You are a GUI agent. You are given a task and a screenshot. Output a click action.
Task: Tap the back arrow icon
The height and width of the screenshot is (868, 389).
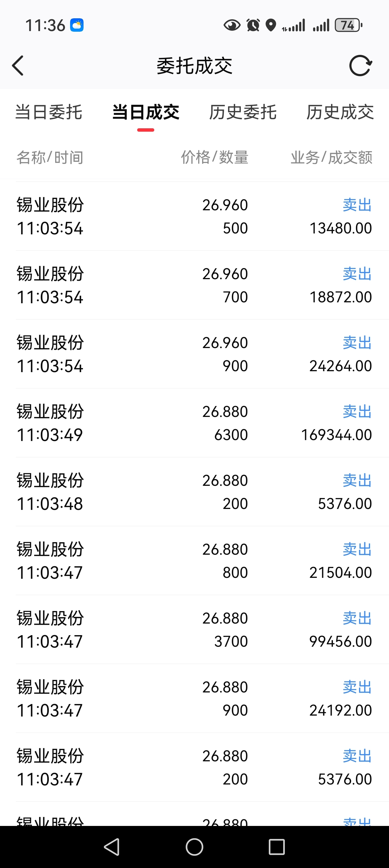[18, 66]
